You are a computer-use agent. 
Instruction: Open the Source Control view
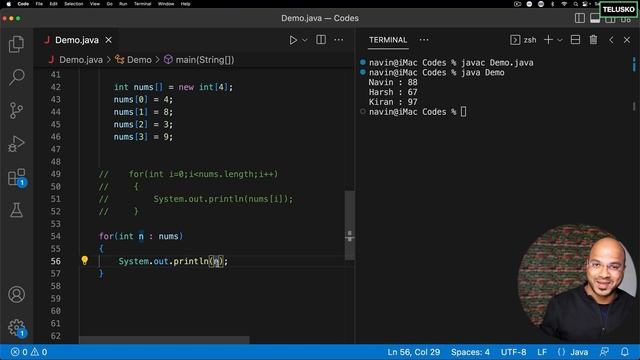16,110
